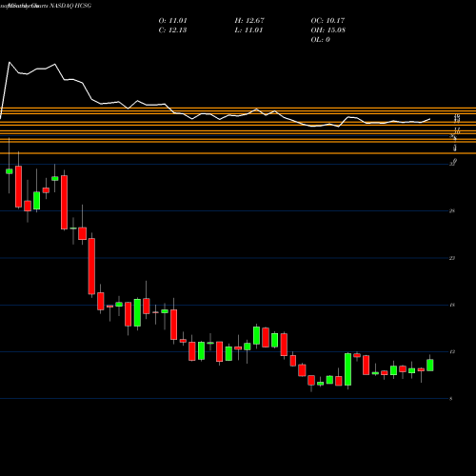Viewport: 476px width, 476px height.
Task: Click the OC: 10.17 reading
Action: tap(327, 21)
